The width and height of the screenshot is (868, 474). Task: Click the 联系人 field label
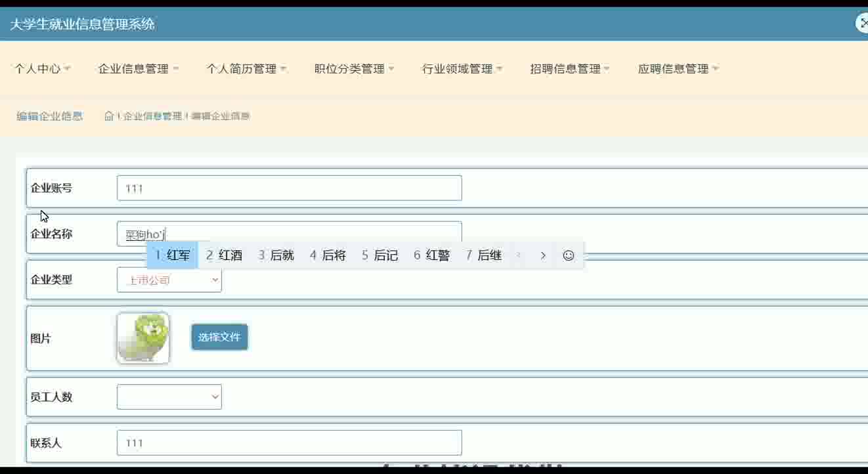click(46, 443)
